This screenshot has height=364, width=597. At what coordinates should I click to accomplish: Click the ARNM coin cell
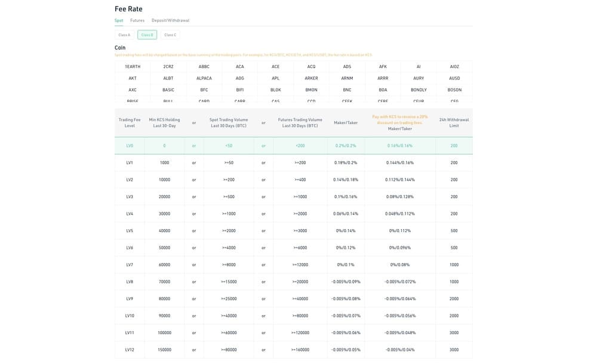click(x=347, y=78)
